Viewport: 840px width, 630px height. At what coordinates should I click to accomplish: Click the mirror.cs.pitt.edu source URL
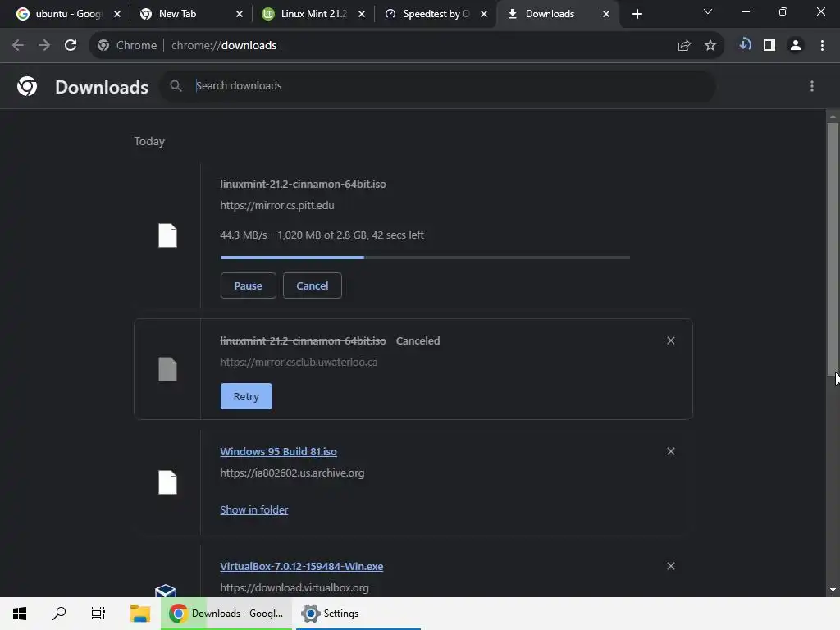click(277, 206)
